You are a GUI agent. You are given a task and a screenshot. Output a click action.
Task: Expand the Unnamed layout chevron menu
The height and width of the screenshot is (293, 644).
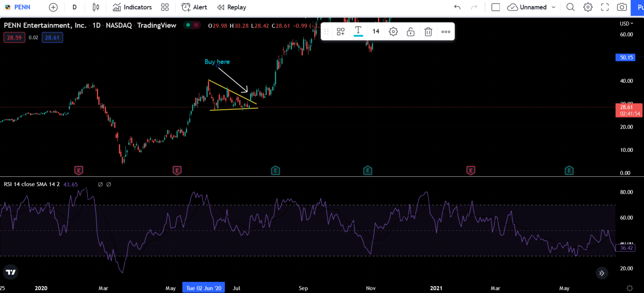coord(553,7)
